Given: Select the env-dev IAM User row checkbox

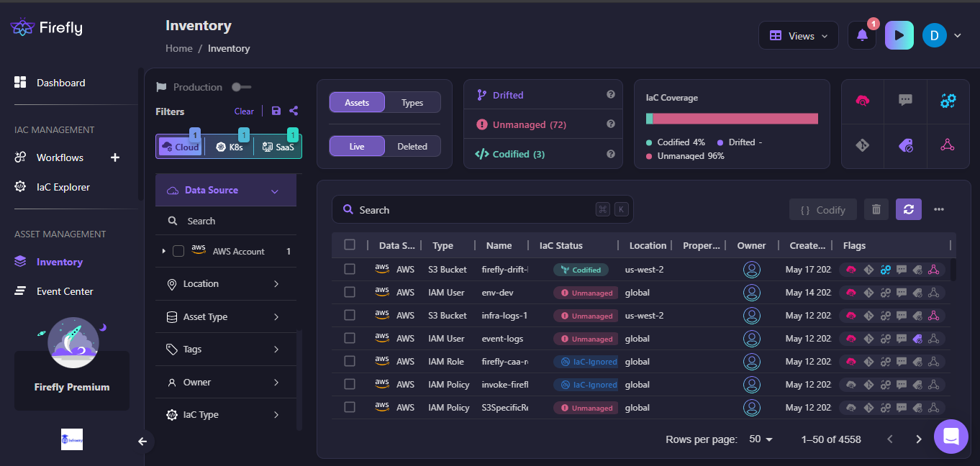Looking at the screenshot, I should [x=350, y=292].
